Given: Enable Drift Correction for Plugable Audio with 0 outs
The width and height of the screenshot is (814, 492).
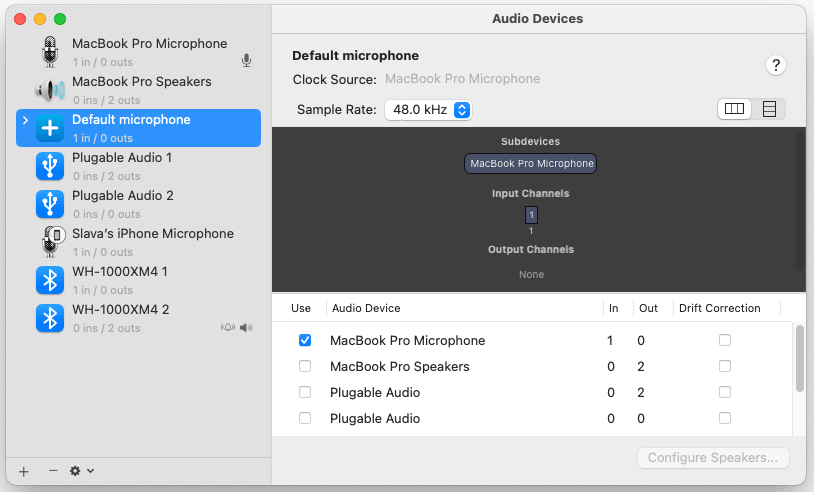Looking at the screenshot, I should (x=725, y=418).
